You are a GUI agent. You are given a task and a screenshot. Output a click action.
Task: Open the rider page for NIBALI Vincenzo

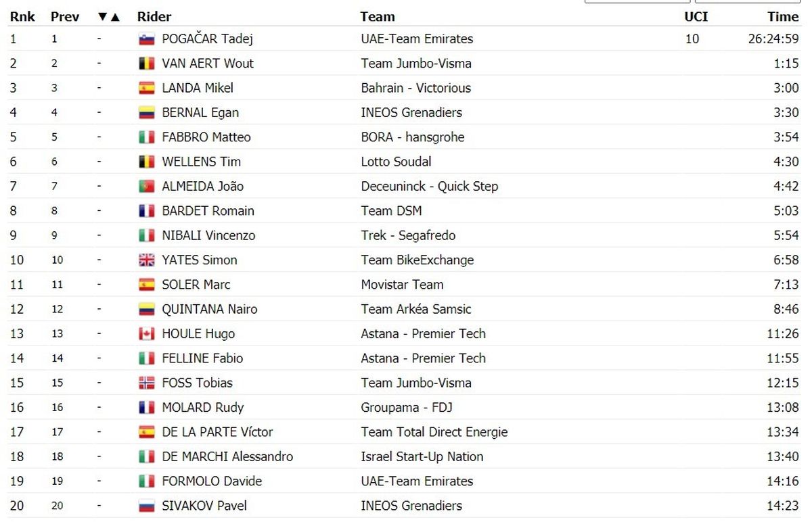[208, 236]
